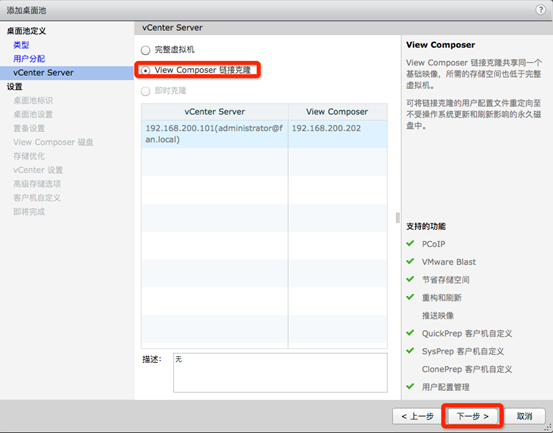
Task: Select the 即时克隆 radio button
Action: (x=145, y=91)
